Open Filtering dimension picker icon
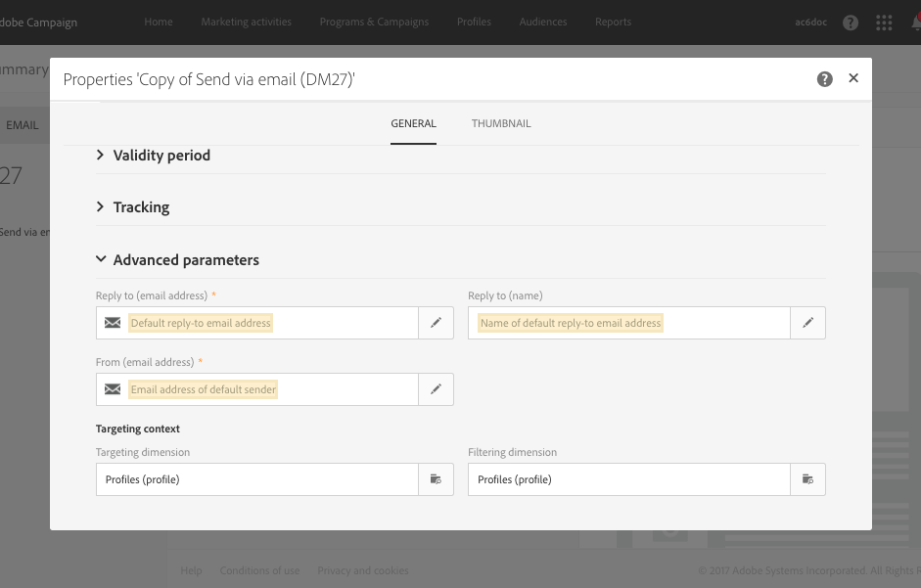921x588 pixels. click(808, 479)
